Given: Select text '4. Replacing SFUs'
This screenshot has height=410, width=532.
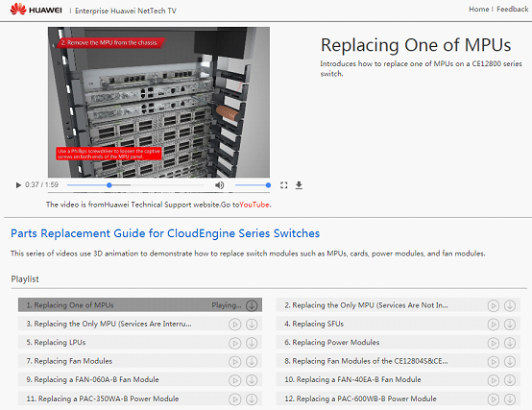Looking at the screenshot, I should (314, 324).
